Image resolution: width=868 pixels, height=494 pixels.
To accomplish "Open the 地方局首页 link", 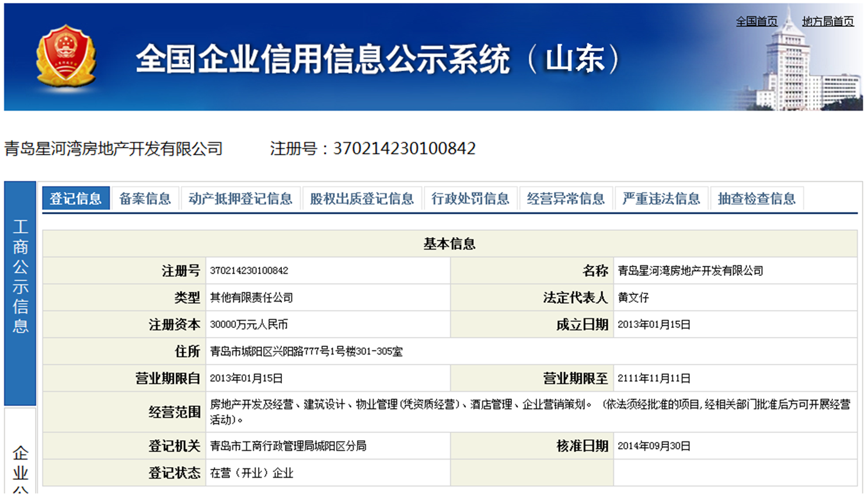I will coord(828,22).
